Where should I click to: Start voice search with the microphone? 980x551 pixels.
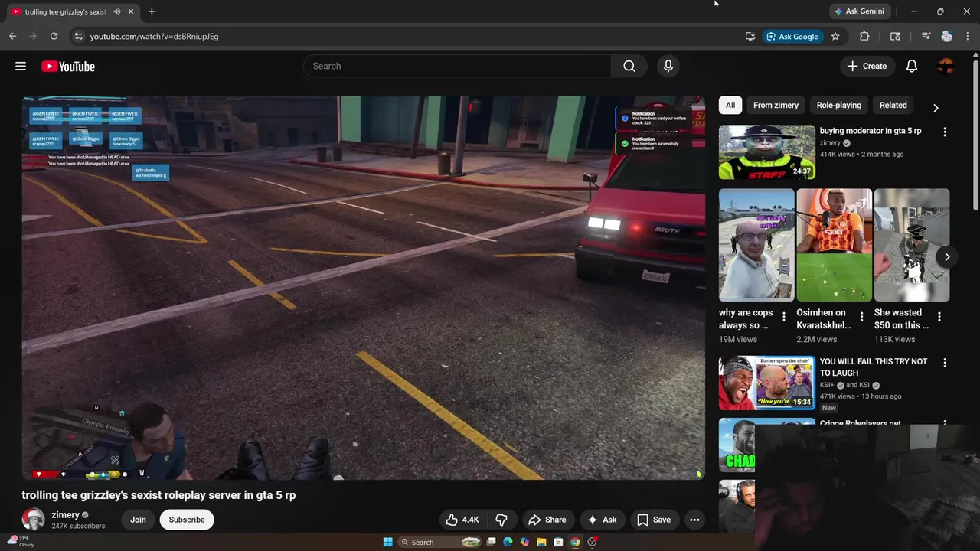point(668,67)
